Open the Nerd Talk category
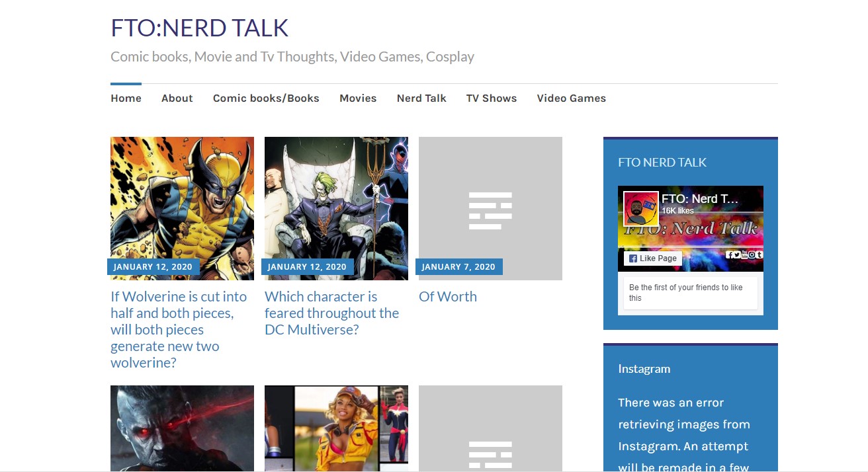The height and width of the screenshot is (472, 868). pos(421,98)
